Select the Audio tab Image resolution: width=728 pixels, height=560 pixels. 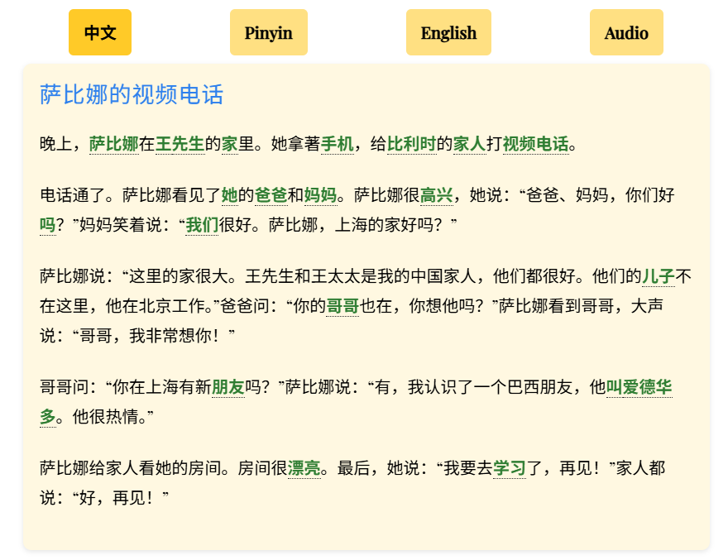click(626, 33)
